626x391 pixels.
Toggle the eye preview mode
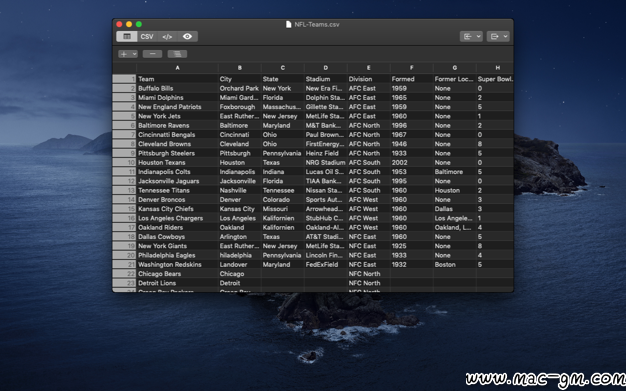pos(187,36)
